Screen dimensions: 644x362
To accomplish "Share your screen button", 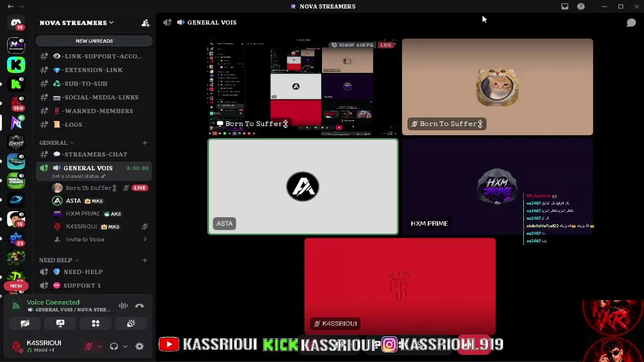I will click(60, 323).
